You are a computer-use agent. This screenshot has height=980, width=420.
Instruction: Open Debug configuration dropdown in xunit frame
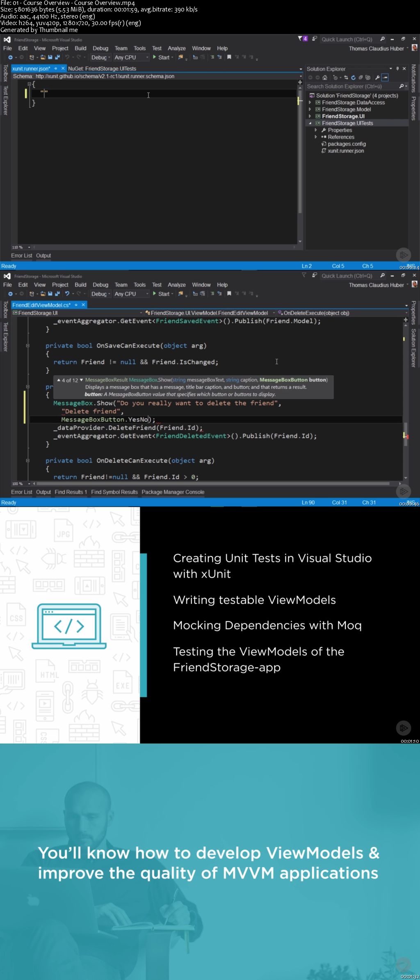coord(100,57)
